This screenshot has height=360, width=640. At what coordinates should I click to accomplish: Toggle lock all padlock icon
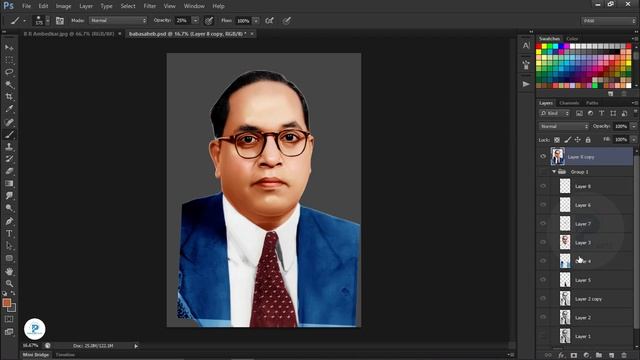pos(588,140)
